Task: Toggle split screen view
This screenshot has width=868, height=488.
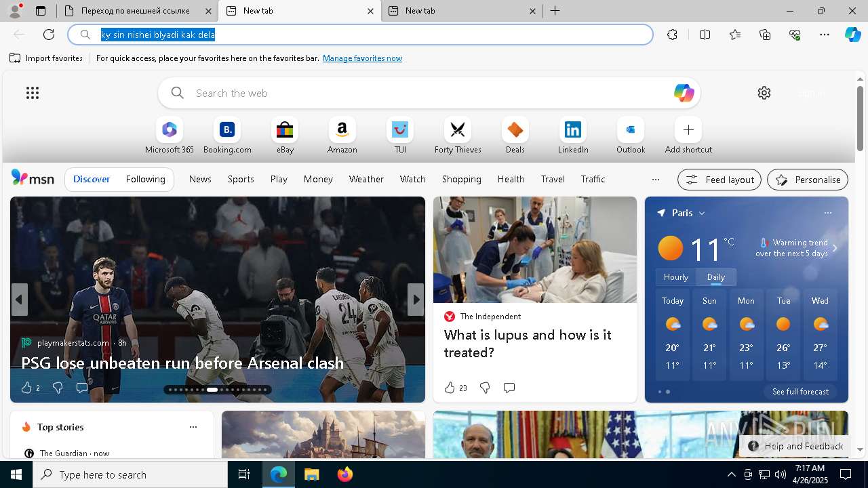Action: point(705,35)
